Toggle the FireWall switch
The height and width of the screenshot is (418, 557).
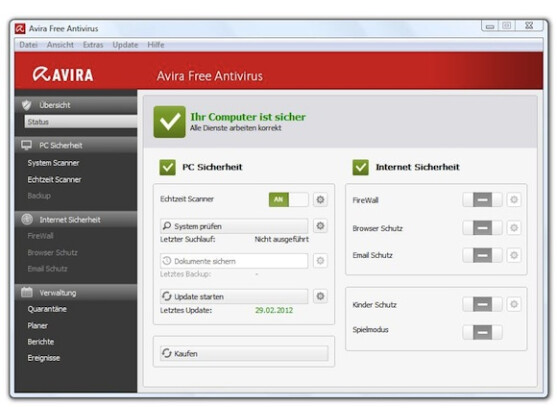pyautogui.click(x=482, y=200)
